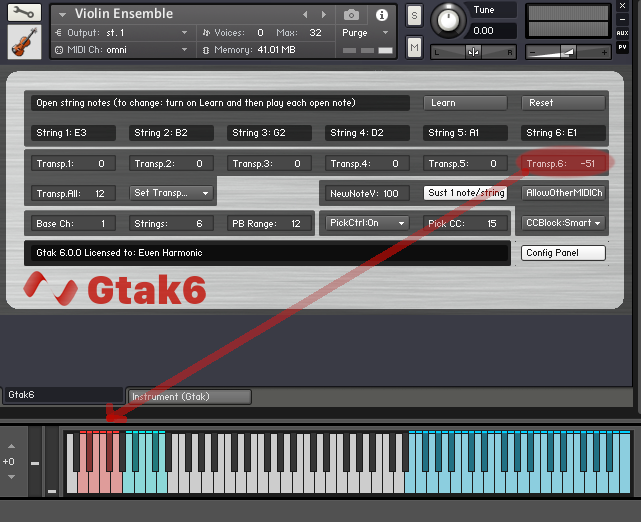Screen dimensions: 641x522
Task: Go to the next instrument preset arrow
Action: click(324, 15)
